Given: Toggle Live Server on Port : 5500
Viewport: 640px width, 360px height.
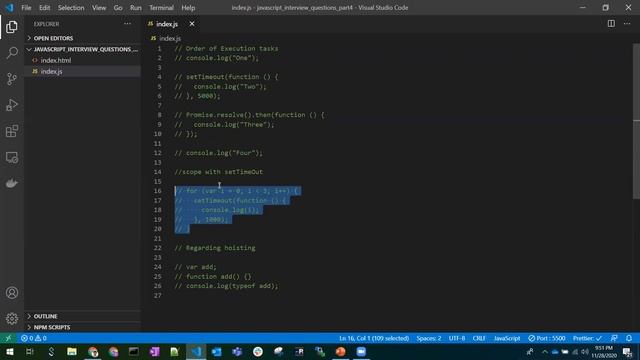Looking at the screenshot, I should pyautogui.click(x=547, y=338).
